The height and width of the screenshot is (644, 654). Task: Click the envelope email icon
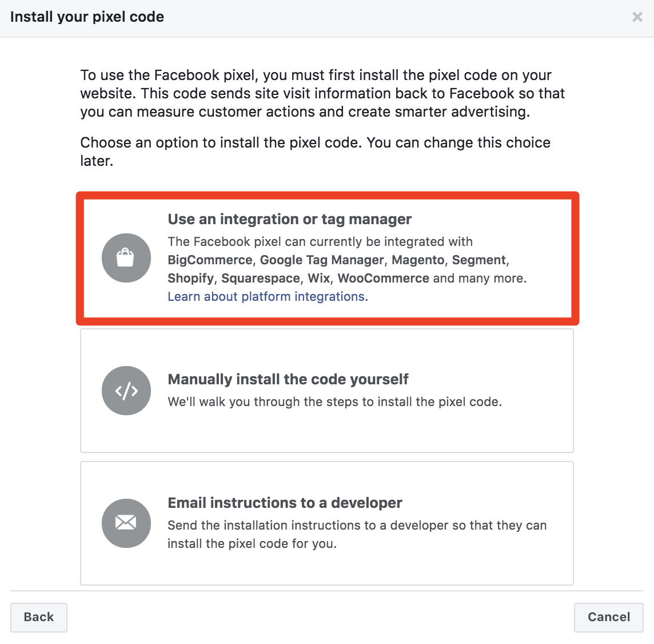(126, 523)
